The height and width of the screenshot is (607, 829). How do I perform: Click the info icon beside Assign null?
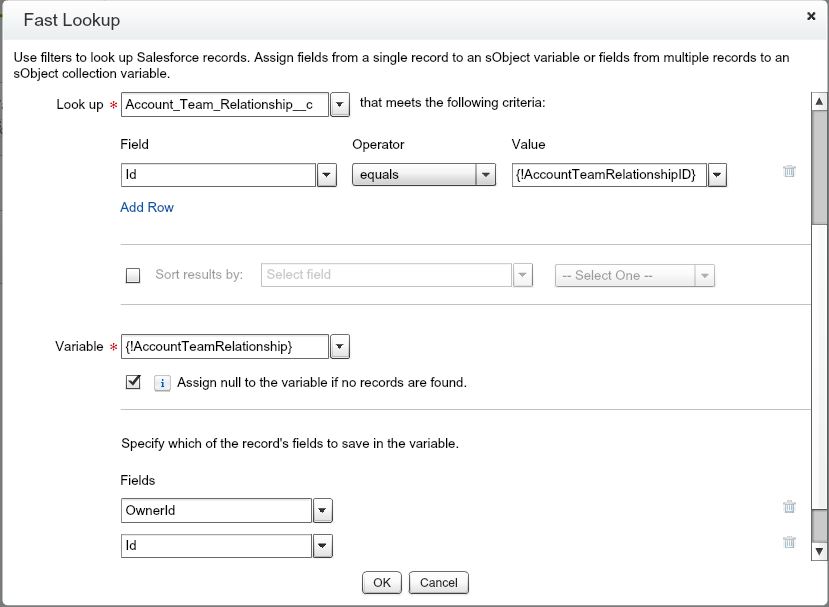click(162, 382)
